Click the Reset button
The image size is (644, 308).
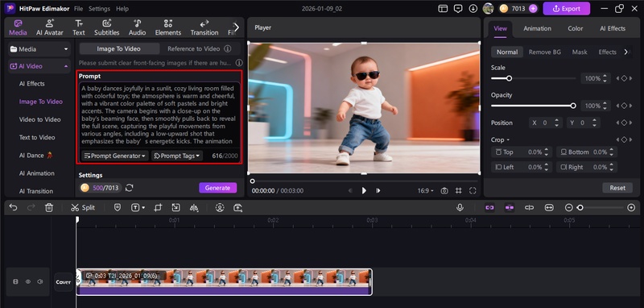tap(617, 188)
